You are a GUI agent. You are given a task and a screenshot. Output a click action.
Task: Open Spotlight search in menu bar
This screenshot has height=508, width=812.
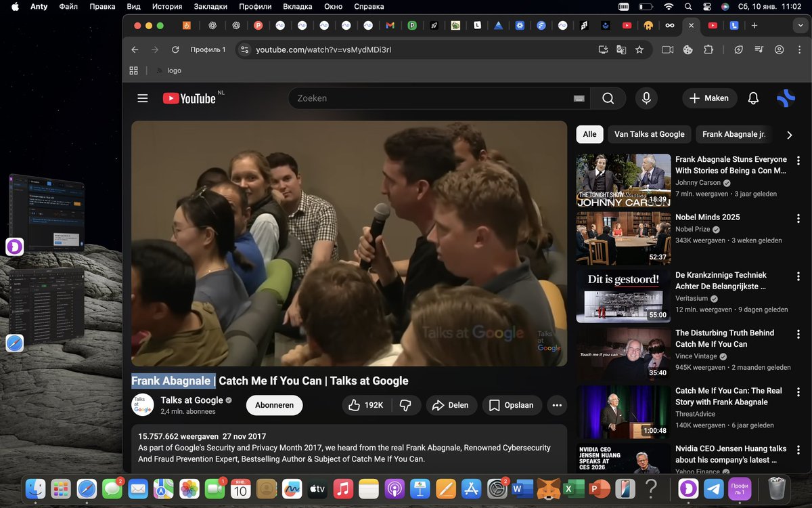pyautogui.click(x=688, y=7)
